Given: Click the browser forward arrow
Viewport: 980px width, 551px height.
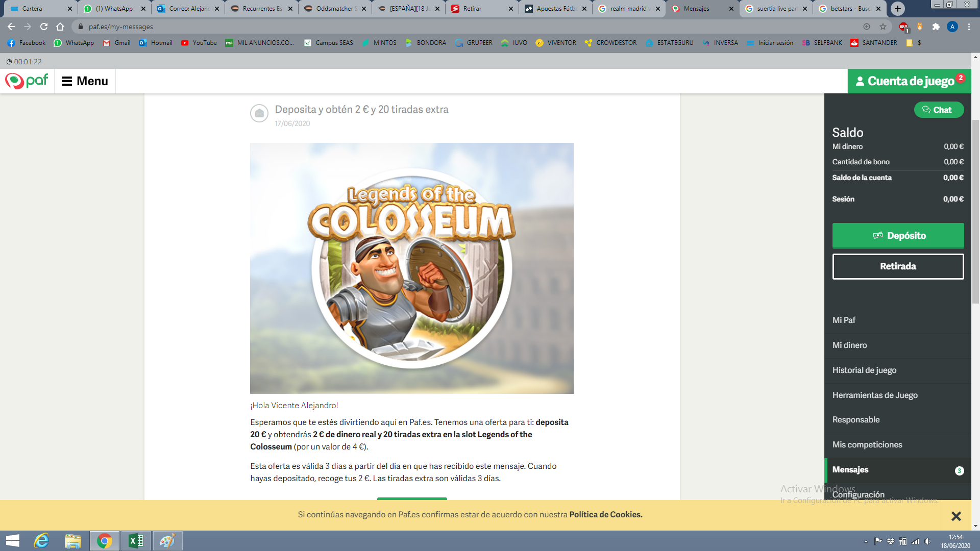Looking at the screenshot, I should pos(28,27).
